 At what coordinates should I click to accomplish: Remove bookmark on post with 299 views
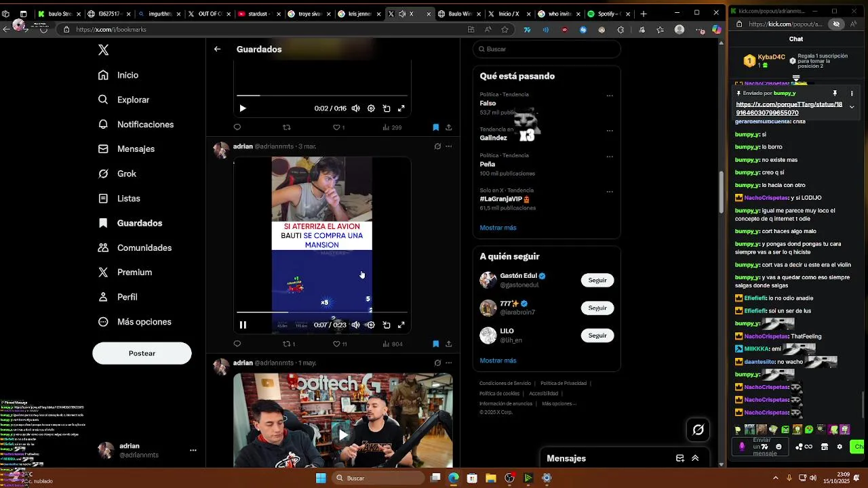435,127
